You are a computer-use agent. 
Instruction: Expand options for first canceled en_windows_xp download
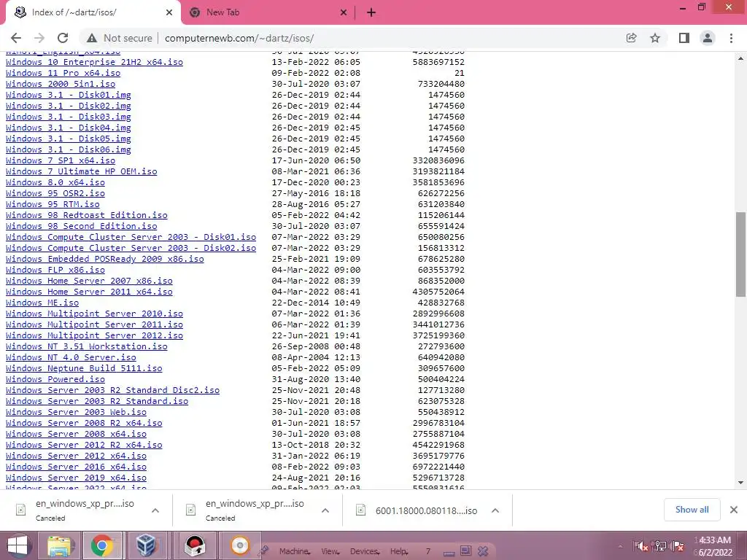point(155,510)
